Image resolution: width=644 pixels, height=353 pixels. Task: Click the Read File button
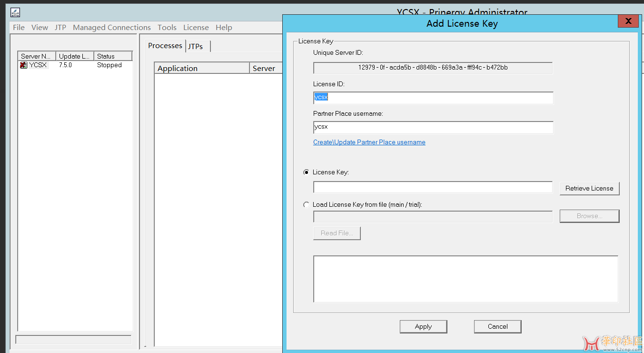pyautogui.click(x=337, y=233)
